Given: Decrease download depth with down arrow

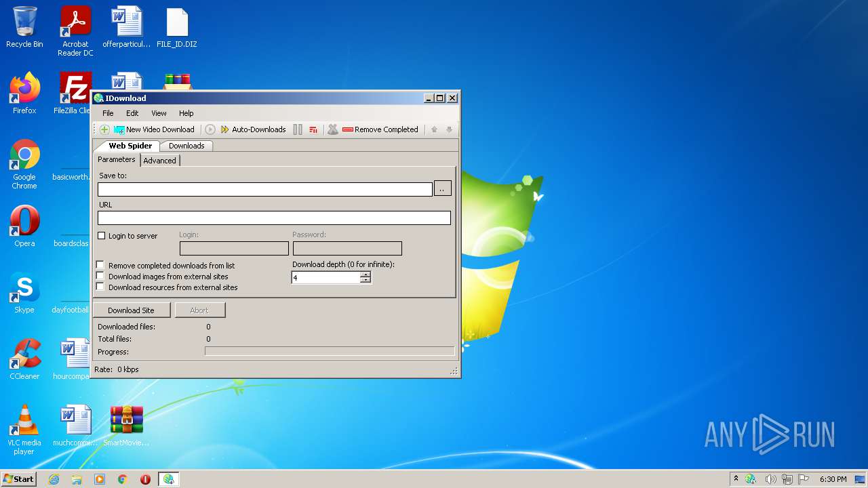Looking at the screenshot, I should click(x=366, y=281).
